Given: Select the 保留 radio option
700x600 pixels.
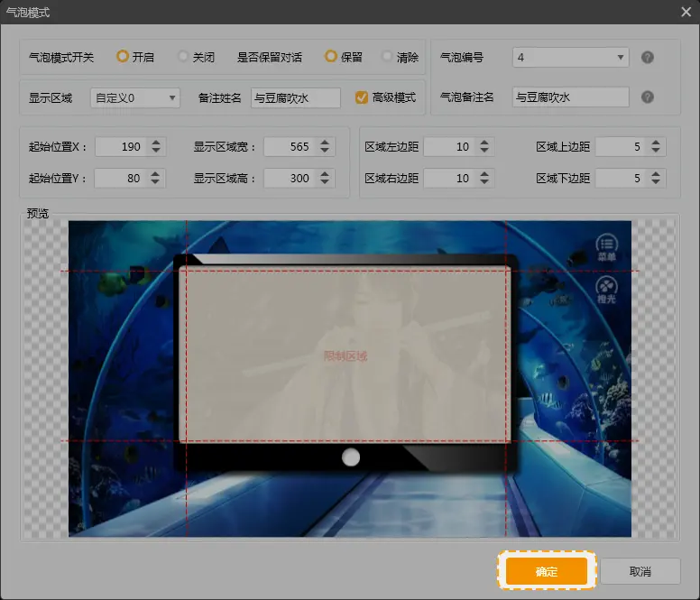Looking at the screenshot, I should pos(331,57).
